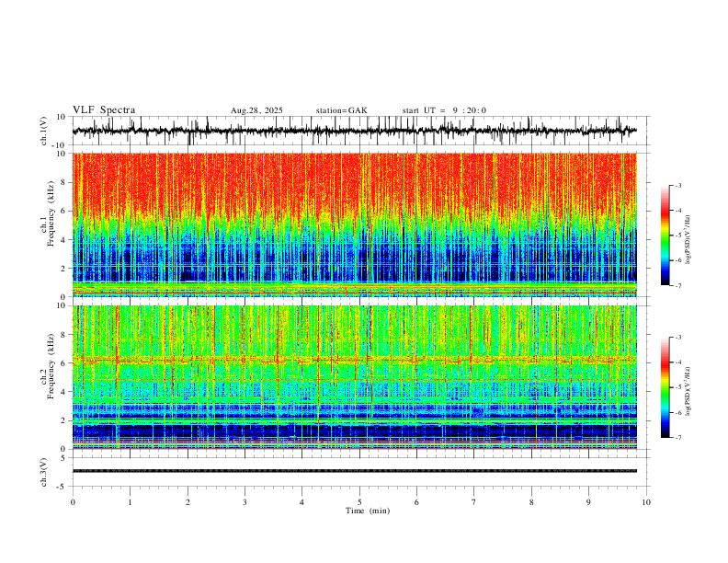Viewport: 728px width, 563px height.
Task: Click the 'start UT = 9 :20: 0' label
Action: tap(444, 110)
